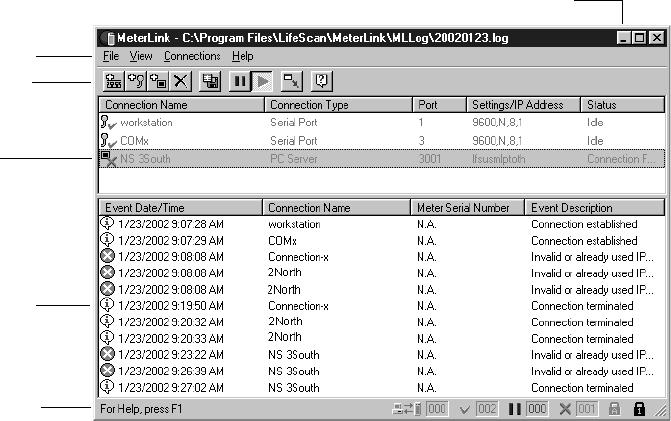Image resolution: width=671 pixels, height=421 pixels.
Task: Click the add serial port connection icon
Action: (x=136, y=81)
